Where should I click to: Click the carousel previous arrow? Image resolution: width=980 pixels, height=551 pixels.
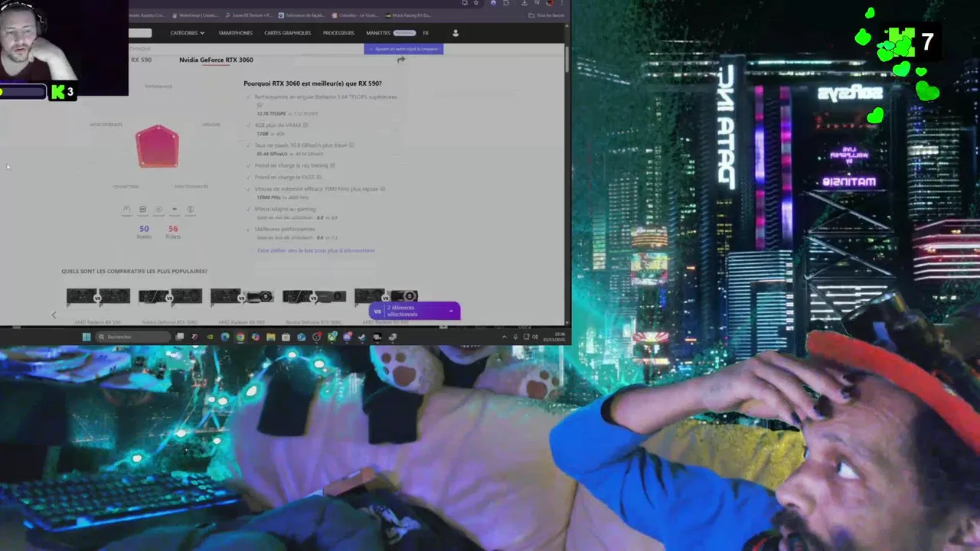(54, 315)
